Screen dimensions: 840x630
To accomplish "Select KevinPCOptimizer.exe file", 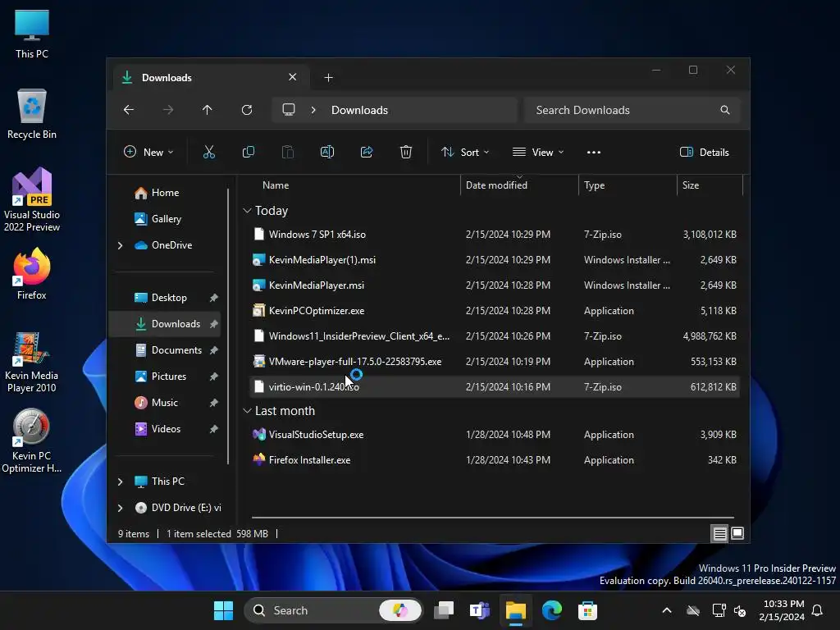I will (495, 311).
